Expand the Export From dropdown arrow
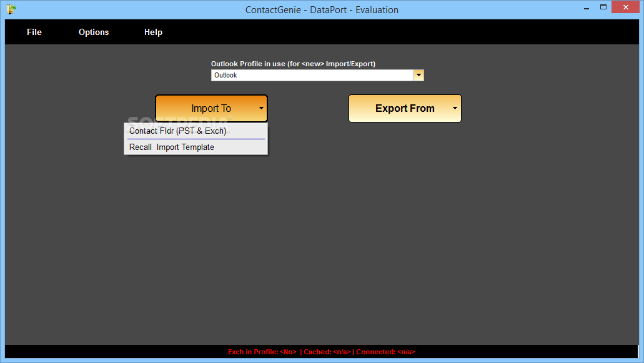The height and width of the screenshot is (363, 644). pos(455,109)
